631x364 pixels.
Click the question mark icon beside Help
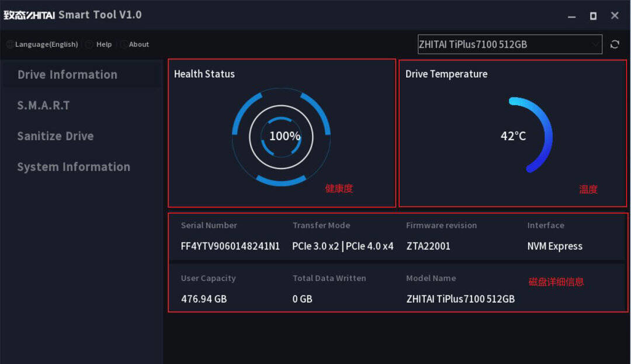point(89,44)
